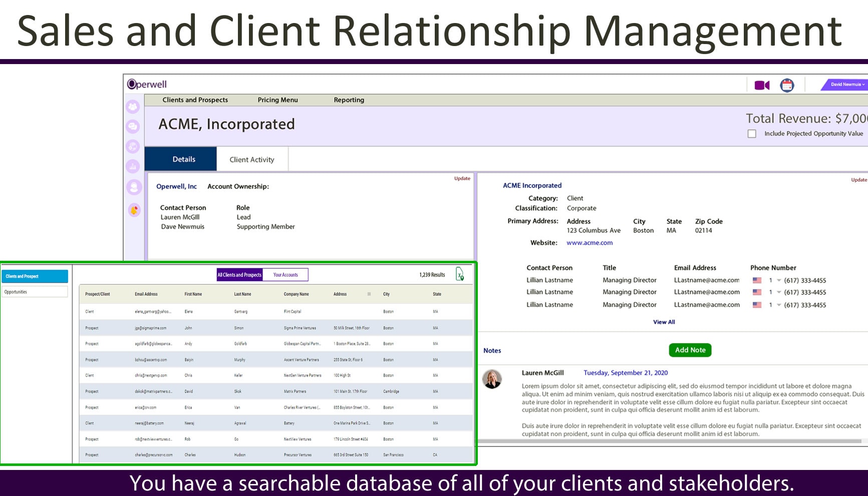The image size is (868, 496).
Task: Select Clients and Prospect in left panel
Action: (35, 276)
